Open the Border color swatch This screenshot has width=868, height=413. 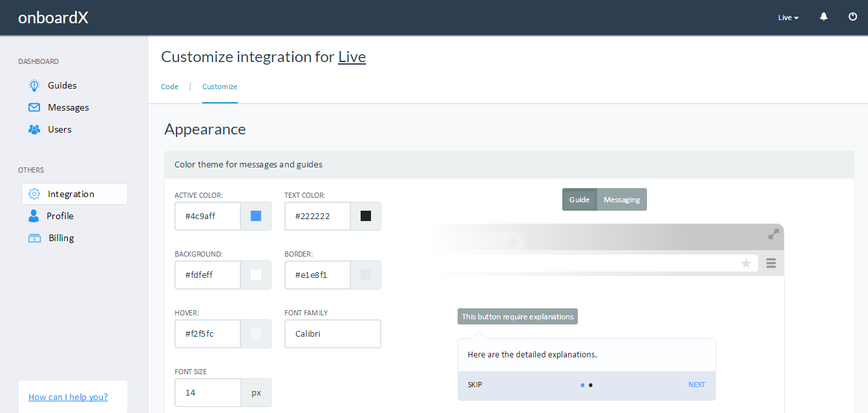(x=366, y=275)
